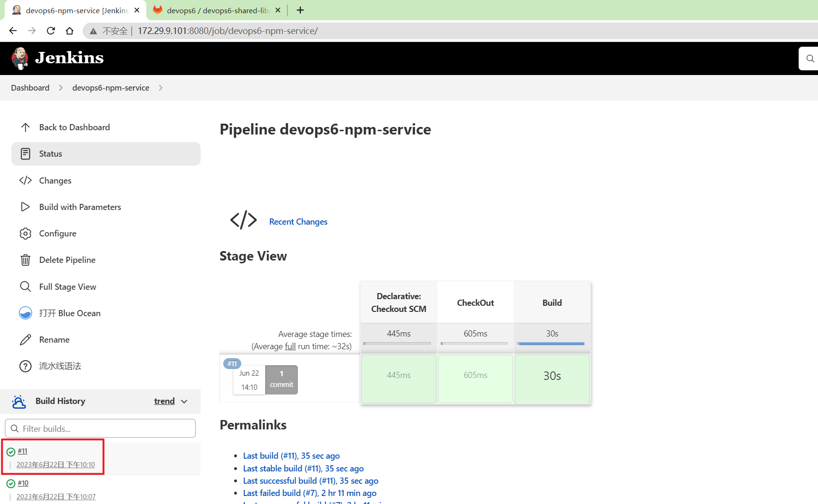The height and width of the screenshot is (504, 818).
Task: Open the 下午10:10 build timestamp link
Action: coord(56,465)
